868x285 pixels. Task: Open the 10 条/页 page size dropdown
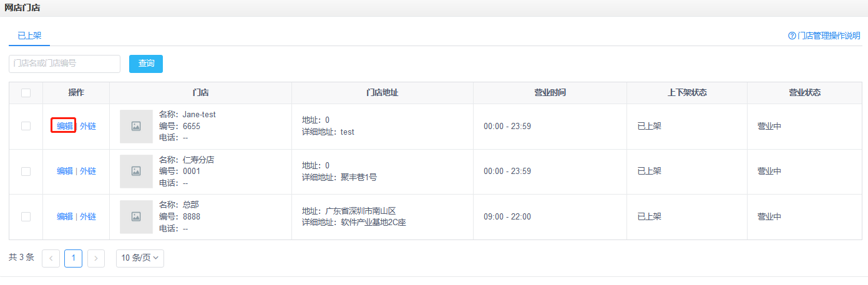[140, 258]
